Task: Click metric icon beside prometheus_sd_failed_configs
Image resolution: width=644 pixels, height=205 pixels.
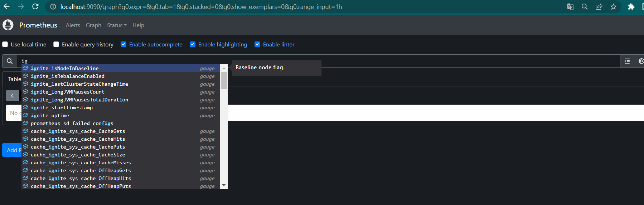Action: coord(25,123)
